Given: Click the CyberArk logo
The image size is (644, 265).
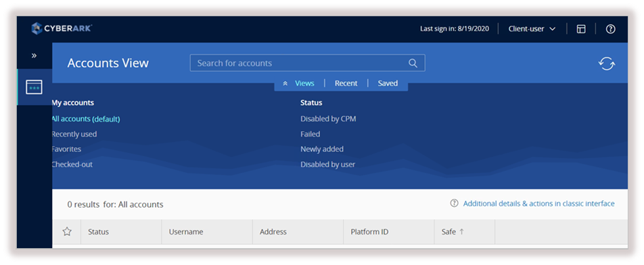Looking at the screenshot, I should (62, 28).
